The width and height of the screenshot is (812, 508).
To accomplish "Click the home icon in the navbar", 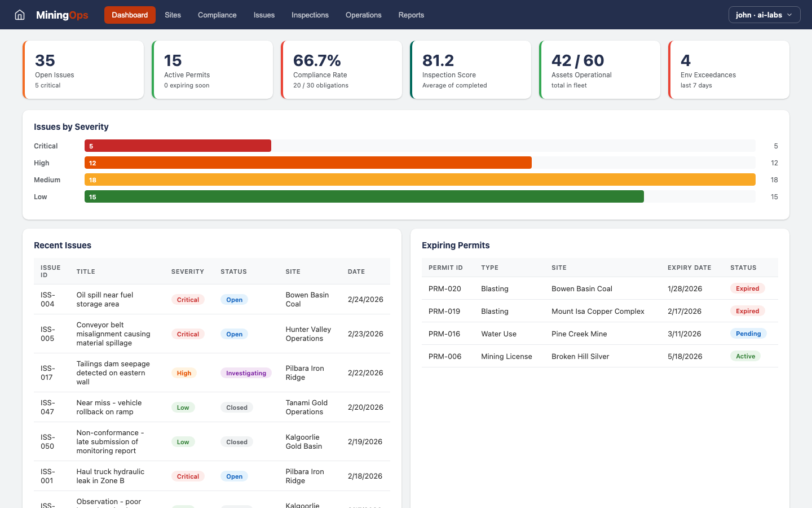I will (19, 15).
